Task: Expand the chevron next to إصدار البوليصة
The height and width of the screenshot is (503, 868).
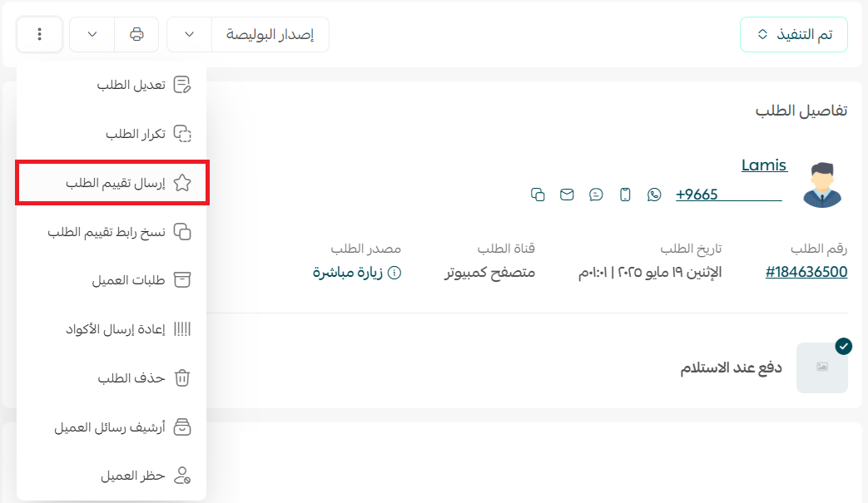Action: pyautogui.click(x=188, y=34)
